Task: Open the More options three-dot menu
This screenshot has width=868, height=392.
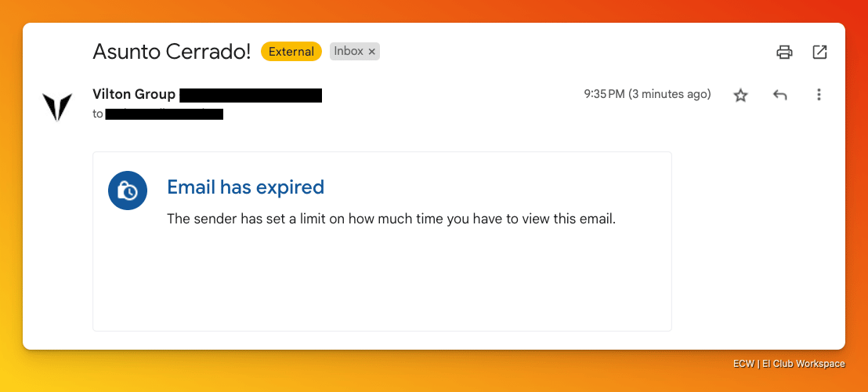Action: coord(819,95)
